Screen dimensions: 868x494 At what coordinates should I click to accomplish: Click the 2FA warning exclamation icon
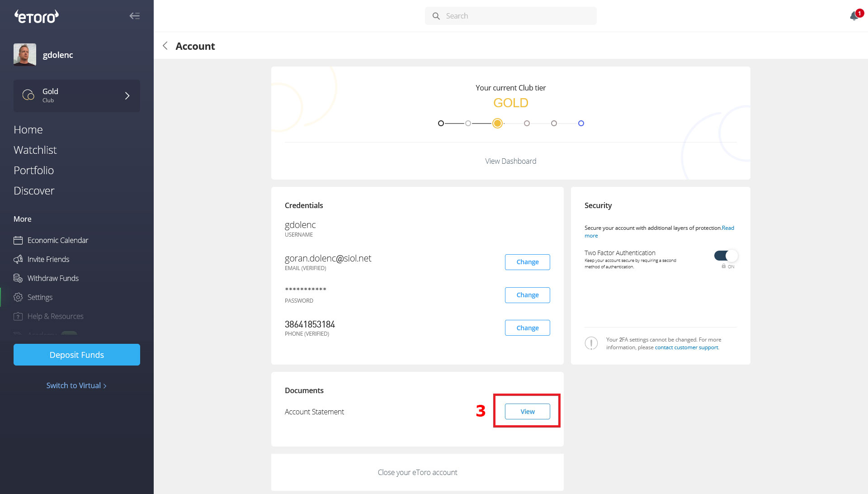click(591, 343)
